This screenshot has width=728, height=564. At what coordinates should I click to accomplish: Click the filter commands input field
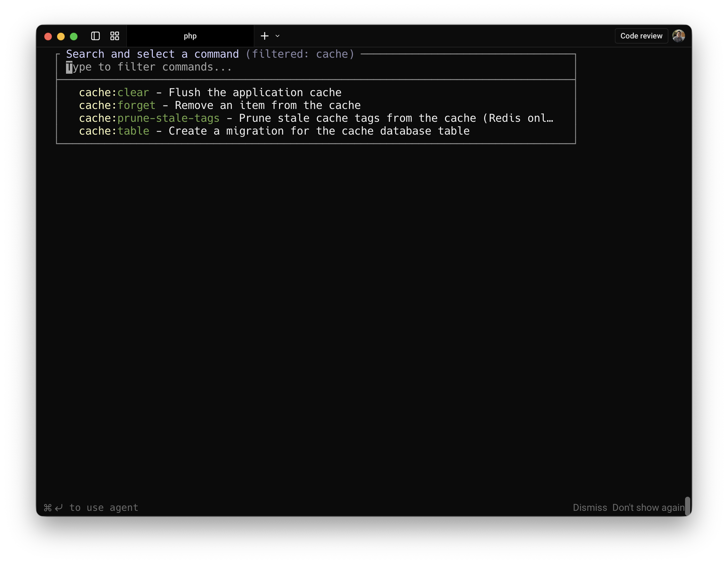point(149,67)
